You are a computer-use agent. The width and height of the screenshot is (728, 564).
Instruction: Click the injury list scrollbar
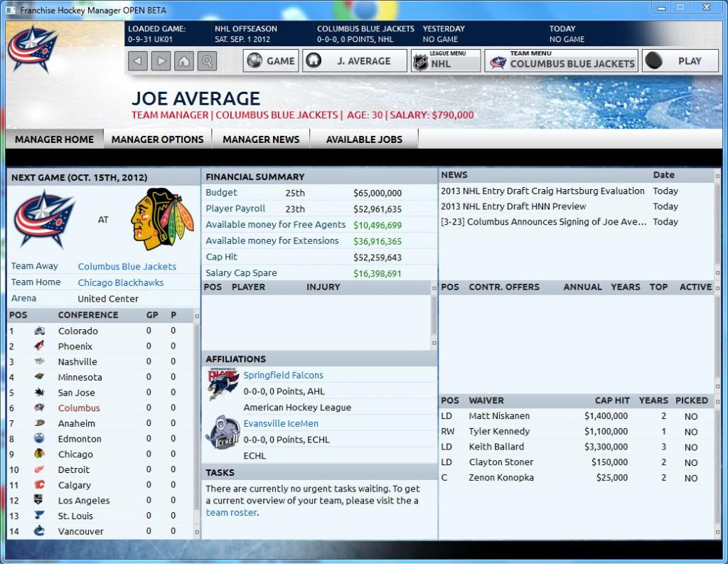434,316
